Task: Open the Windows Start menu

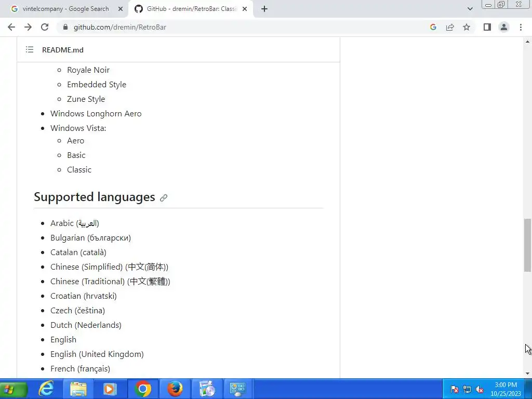Action: click(x=13, y=389)
